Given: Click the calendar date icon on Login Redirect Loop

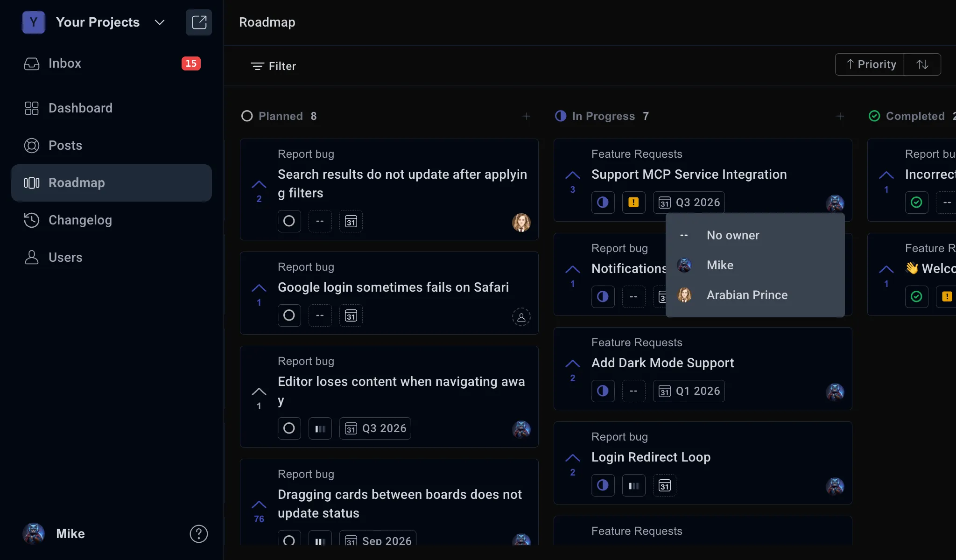Looking at the screenshot, I should (x=665, y=485).
